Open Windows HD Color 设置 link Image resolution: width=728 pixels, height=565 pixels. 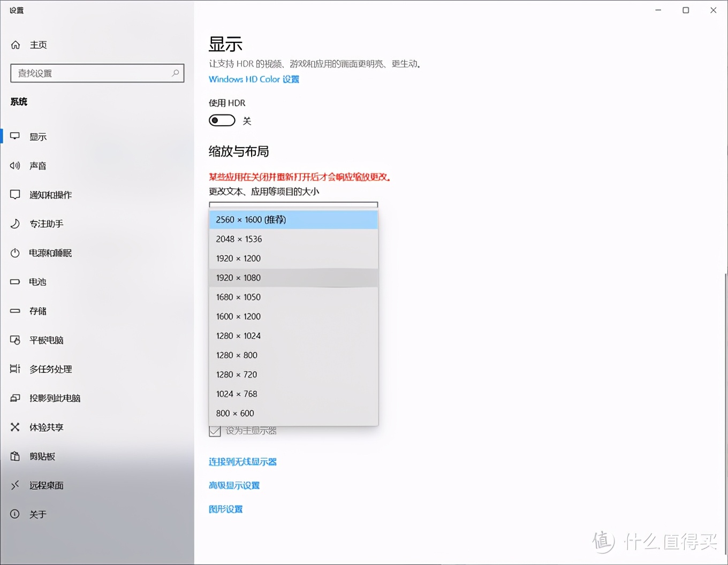point(253,79)
